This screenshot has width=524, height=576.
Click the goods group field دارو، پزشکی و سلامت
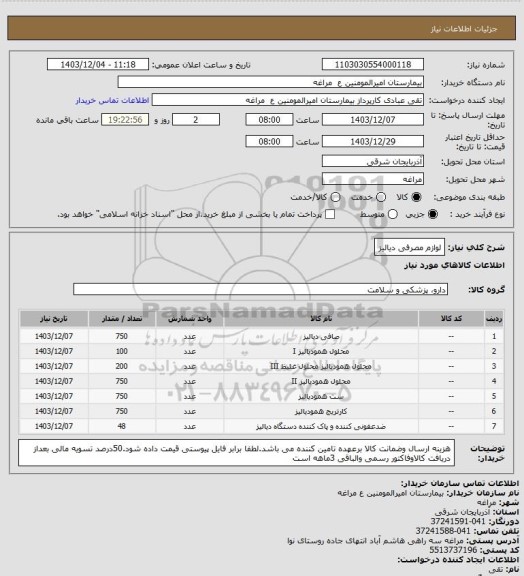(260, 289)
